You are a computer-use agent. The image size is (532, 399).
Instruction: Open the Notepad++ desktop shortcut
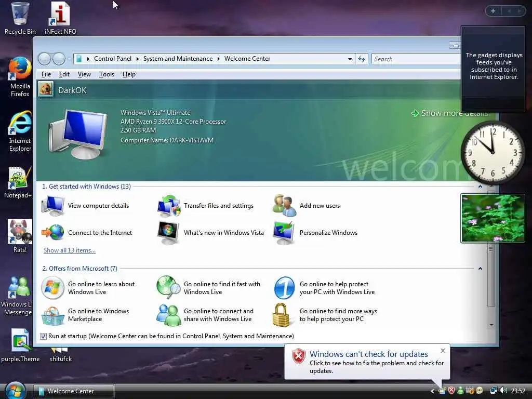pyautogui.click(x=18, y=182)
